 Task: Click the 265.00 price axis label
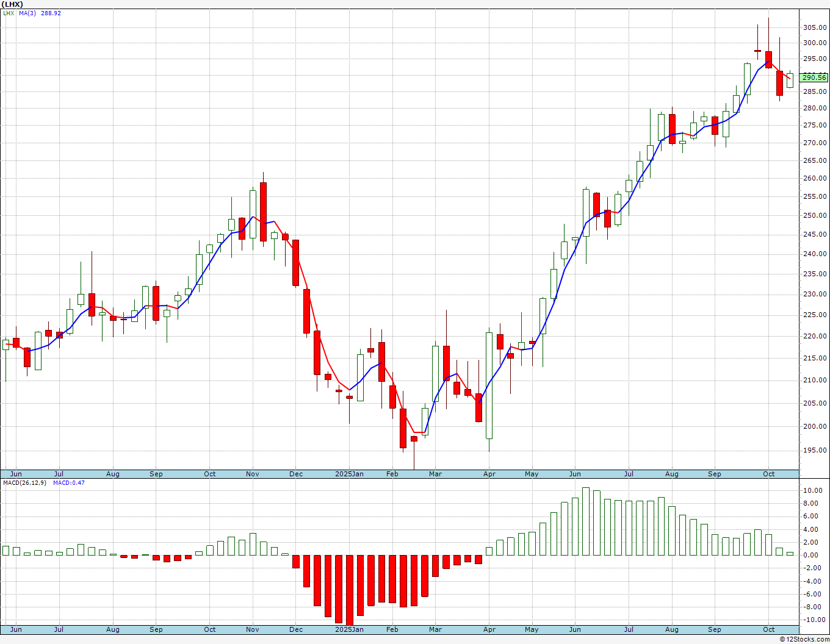815,160
